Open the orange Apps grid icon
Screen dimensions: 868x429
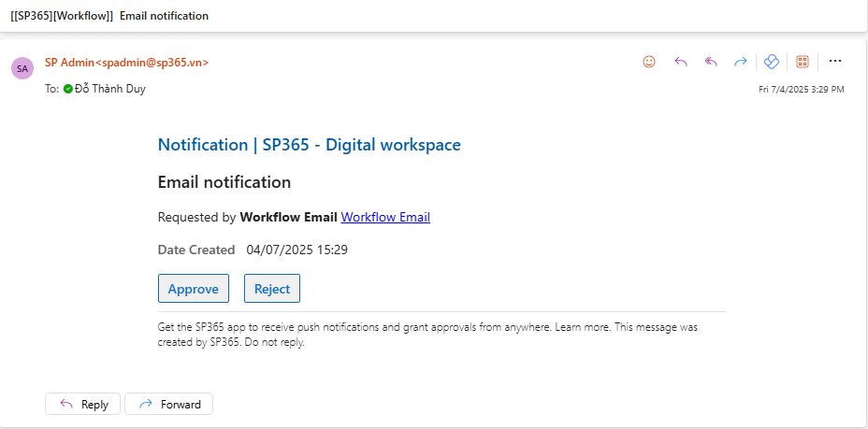[x=802, y=62]
